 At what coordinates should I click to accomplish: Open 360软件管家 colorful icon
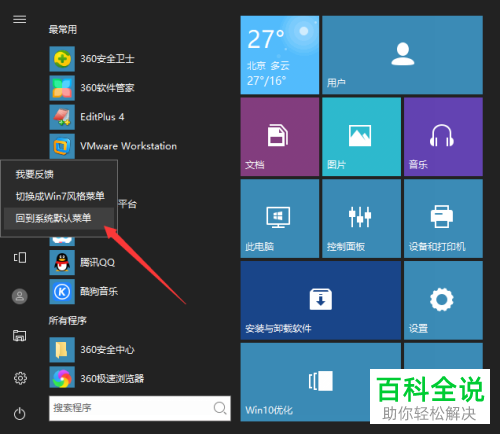pos(62,88)
